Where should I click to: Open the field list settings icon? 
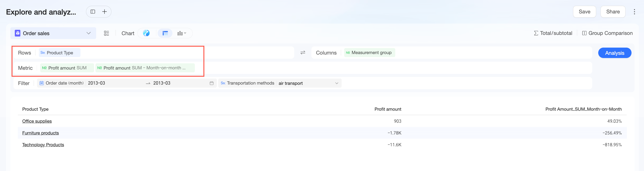click(107, 33)
